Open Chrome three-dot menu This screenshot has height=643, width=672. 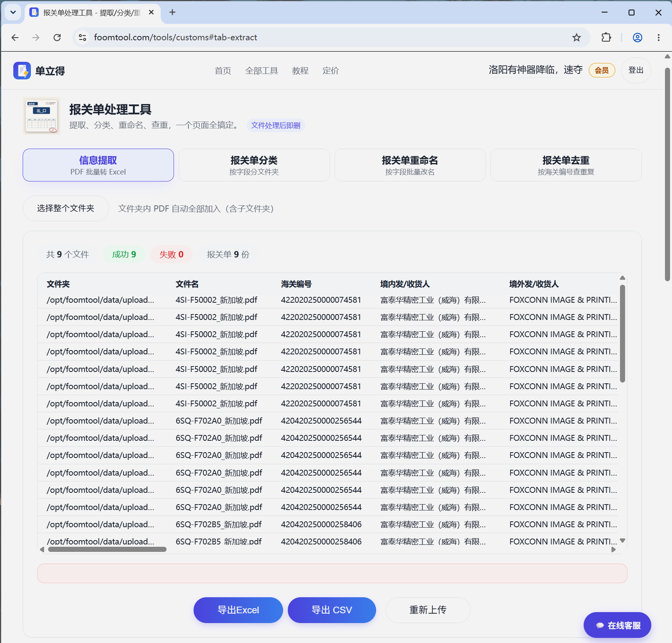click(x=659, y=38)
